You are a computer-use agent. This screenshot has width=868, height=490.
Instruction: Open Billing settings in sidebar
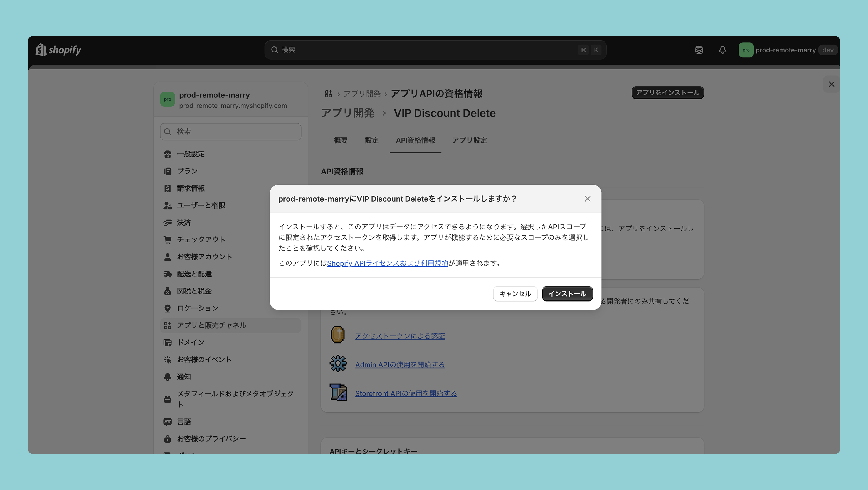pos(191,188)
